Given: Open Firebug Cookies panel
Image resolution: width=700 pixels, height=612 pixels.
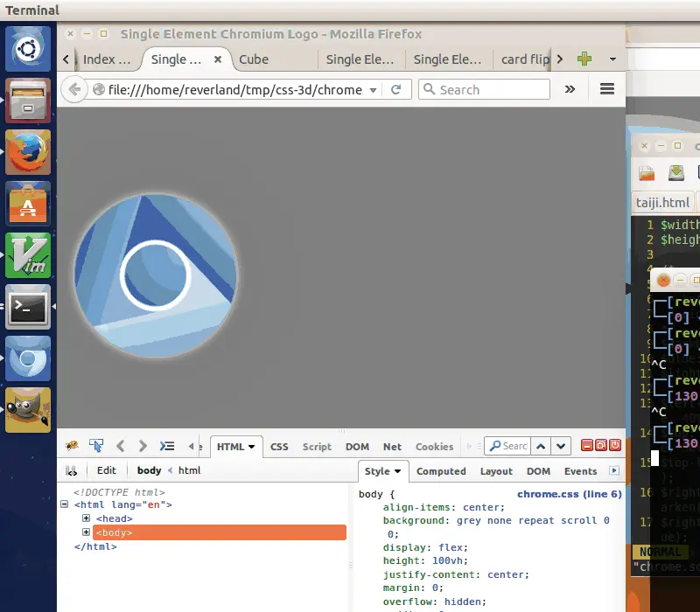Looking at the screenshot, I should (x=434, y=447).
